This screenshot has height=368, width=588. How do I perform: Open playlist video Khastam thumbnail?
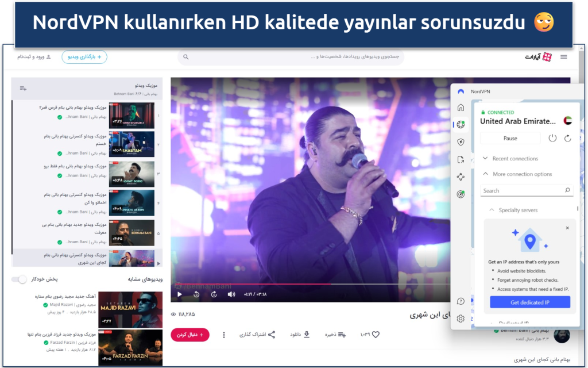click(x=131, y=144)
